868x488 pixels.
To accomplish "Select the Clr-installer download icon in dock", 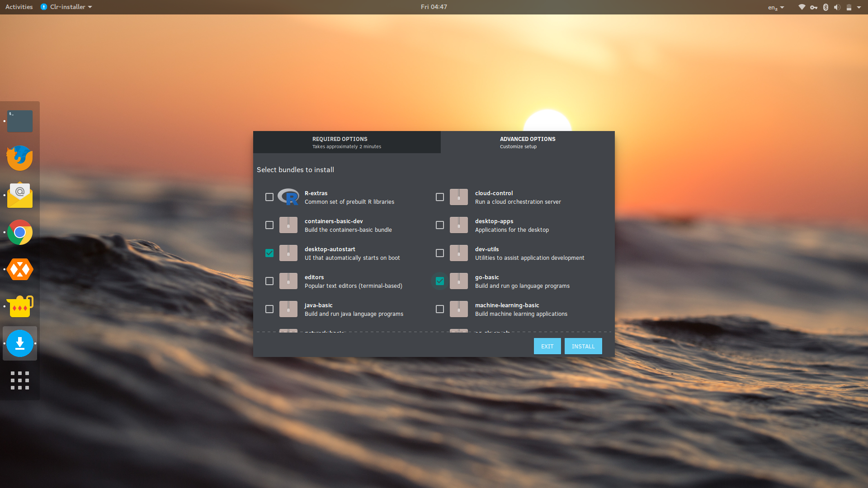I will (x=20, y=343).
